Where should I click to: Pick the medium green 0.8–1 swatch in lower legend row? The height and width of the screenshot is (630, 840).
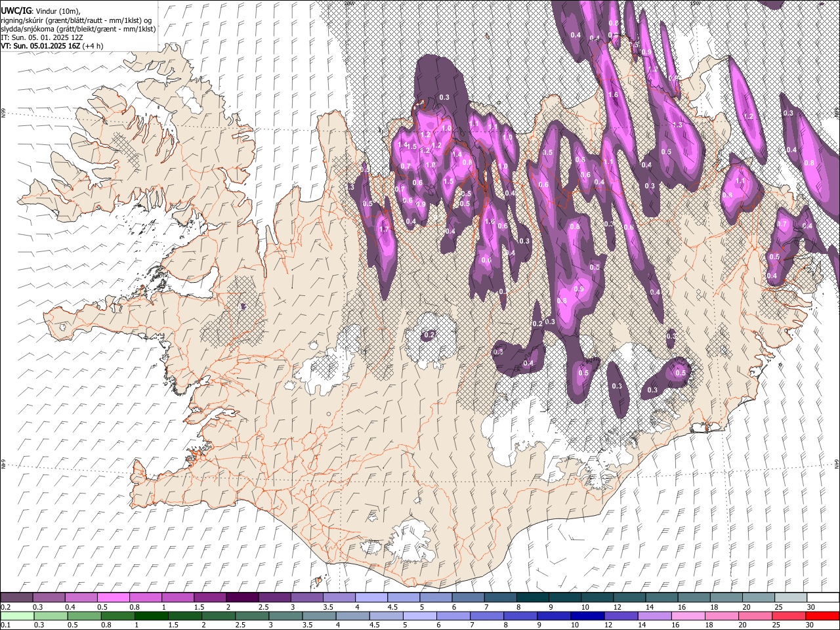pyautogui.click(x=117, y=616)
